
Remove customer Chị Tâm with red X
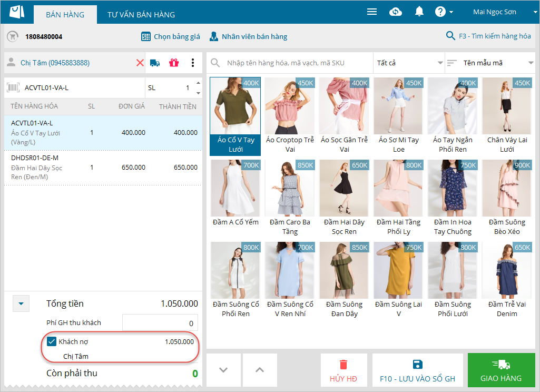[x=140, y=63]
